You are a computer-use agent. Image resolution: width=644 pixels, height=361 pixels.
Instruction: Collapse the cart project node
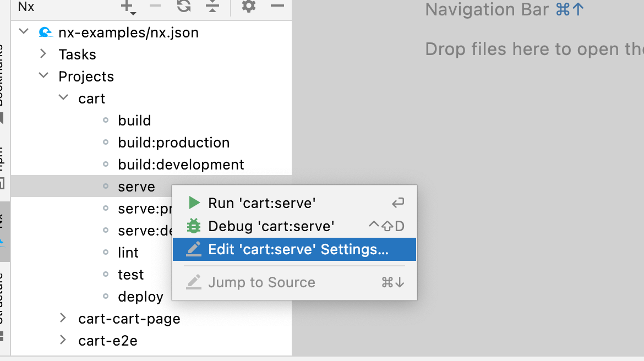63,98
